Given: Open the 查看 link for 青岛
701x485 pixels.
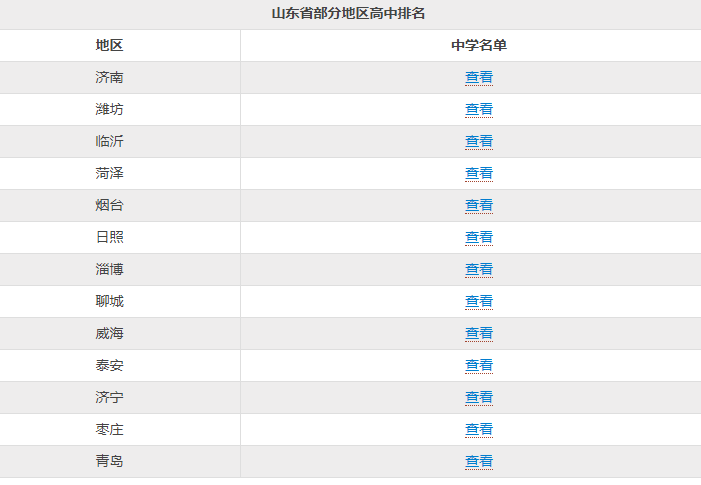Looking at the screenshot, I should tap(479, 461).
